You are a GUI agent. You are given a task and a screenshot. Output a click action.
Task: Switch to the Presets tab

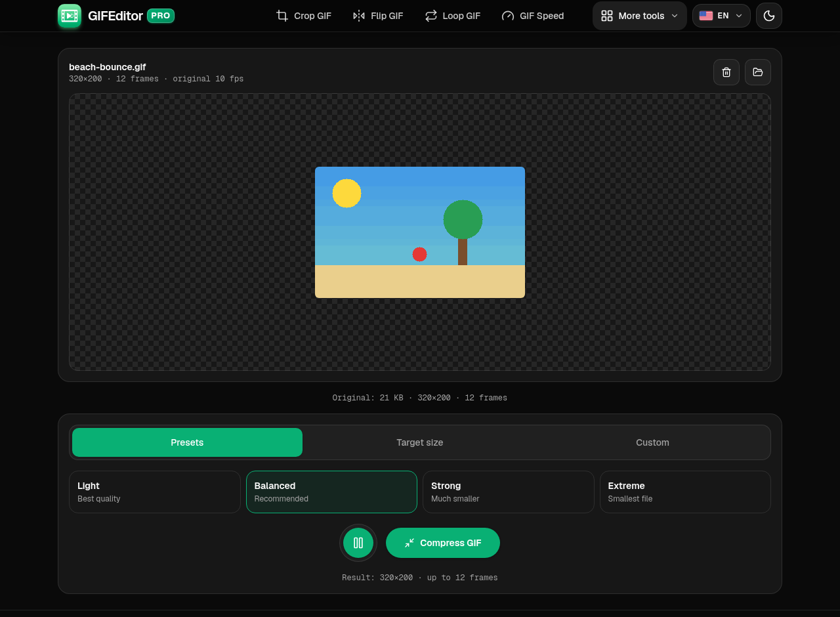(x=187, y=442)
